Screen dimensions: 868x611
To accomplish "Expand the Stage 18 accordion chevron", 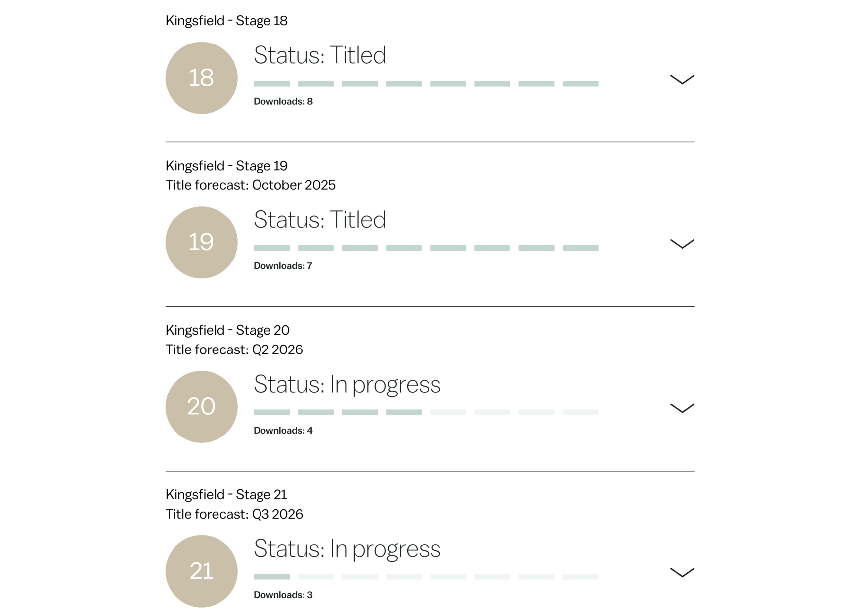I will (x=682, y=79).
